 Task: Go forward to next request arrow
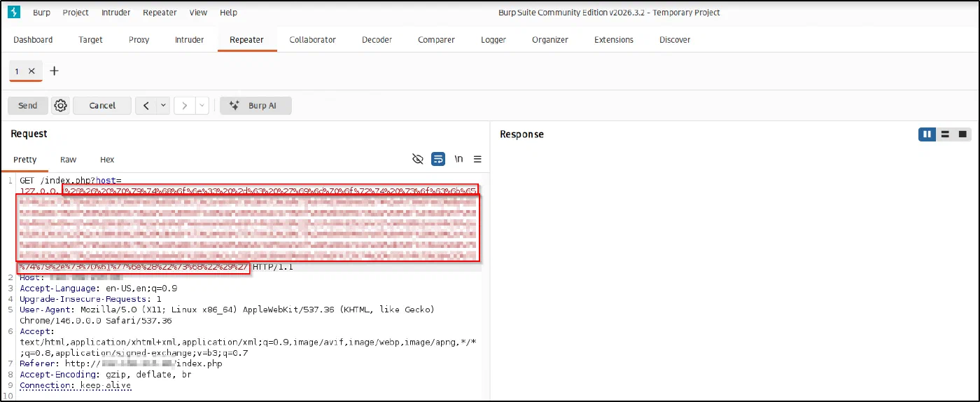[184, 106]
